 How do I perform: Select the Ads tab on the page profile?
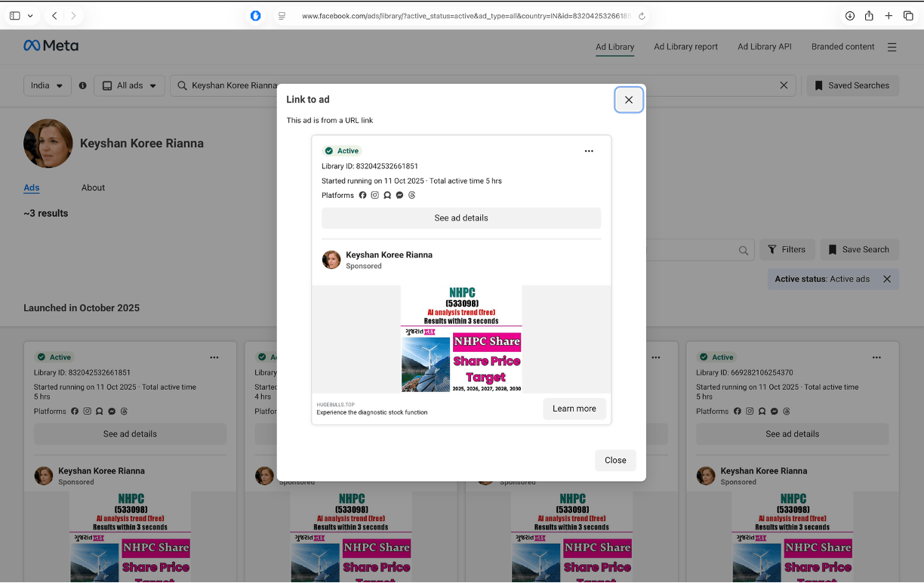coord(32,188)
